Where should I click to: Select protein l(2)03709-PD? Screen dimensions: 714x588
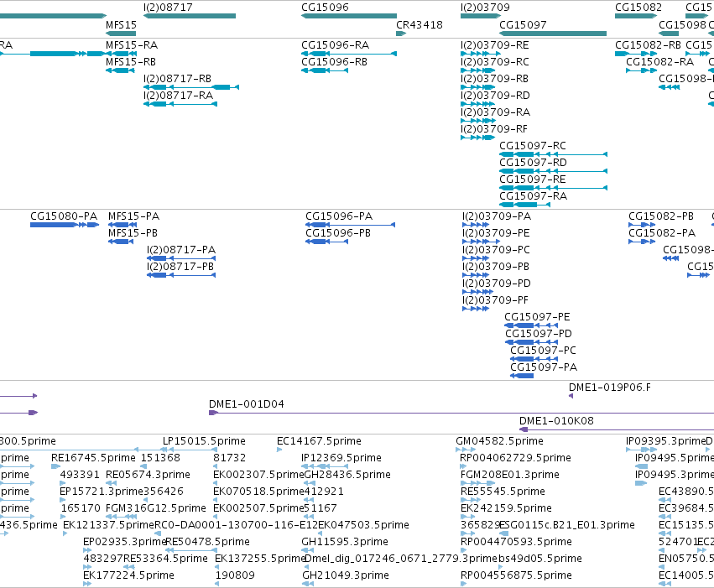pyautogui.click(x=497, y=284)
